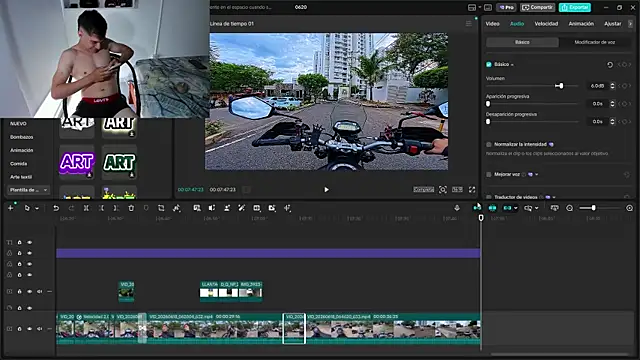Switch to the Velocidad tab

tap(546, 24)
